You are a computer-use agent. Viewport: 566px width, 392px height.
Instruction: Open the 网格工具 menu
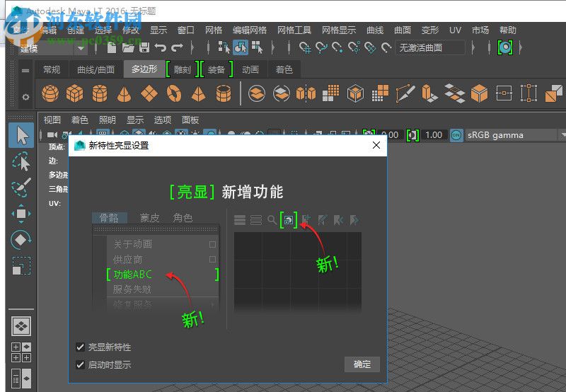pos(294,30)
